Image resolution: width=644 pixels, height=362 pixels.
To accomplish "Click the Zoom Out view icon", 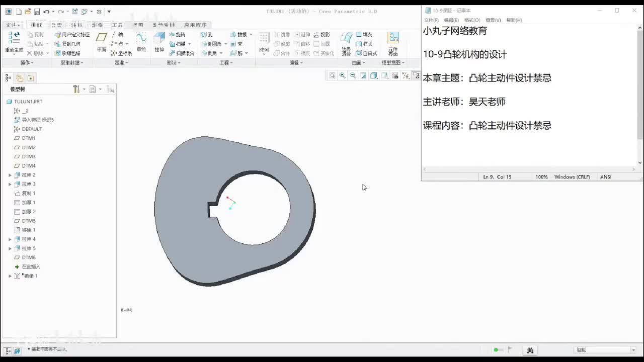I will [353, 75].
